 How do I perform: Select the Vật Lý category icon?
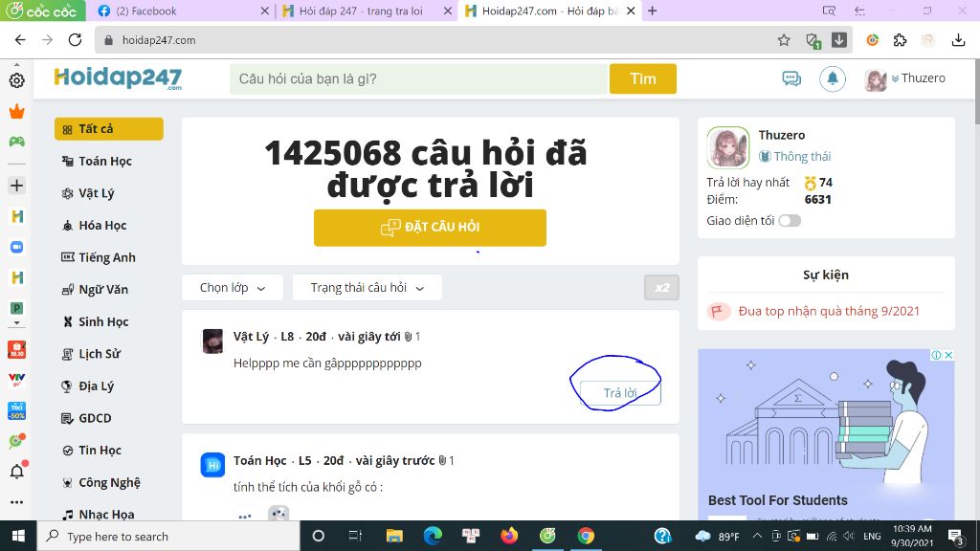click(68, 193)
